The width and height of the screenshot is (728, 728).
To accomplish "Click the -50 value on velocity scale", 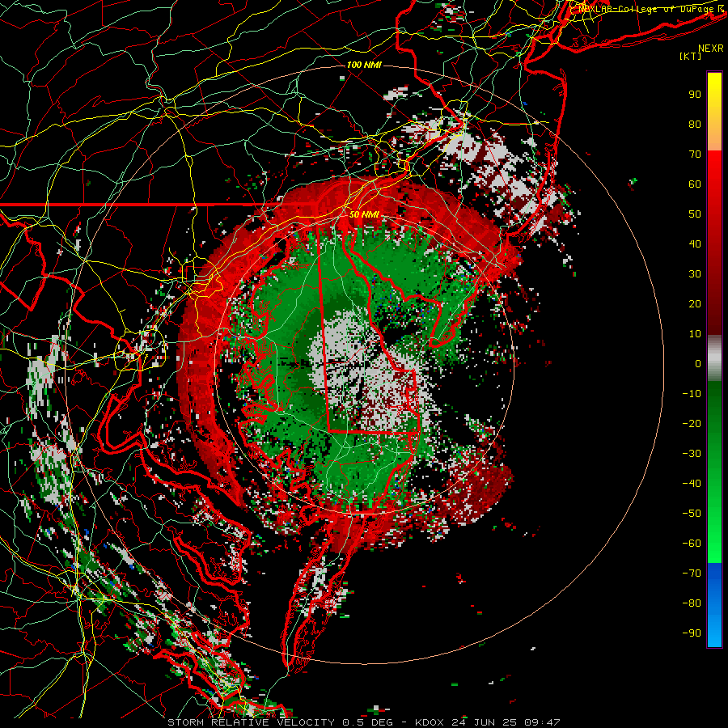I will pyautogui.click(x=692, y=514).
